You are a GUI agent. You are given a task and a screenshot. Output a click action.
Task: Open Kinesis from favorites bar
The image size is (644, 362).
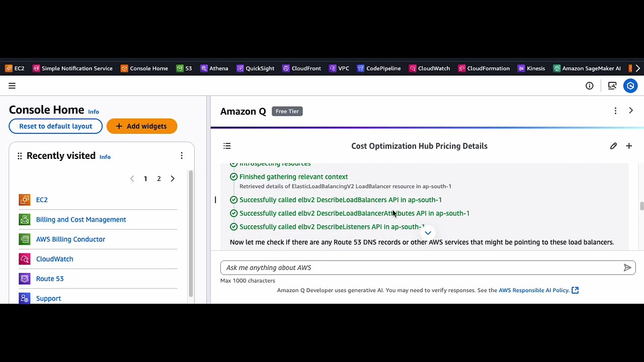pyautogui.click(x=531, y=68)
